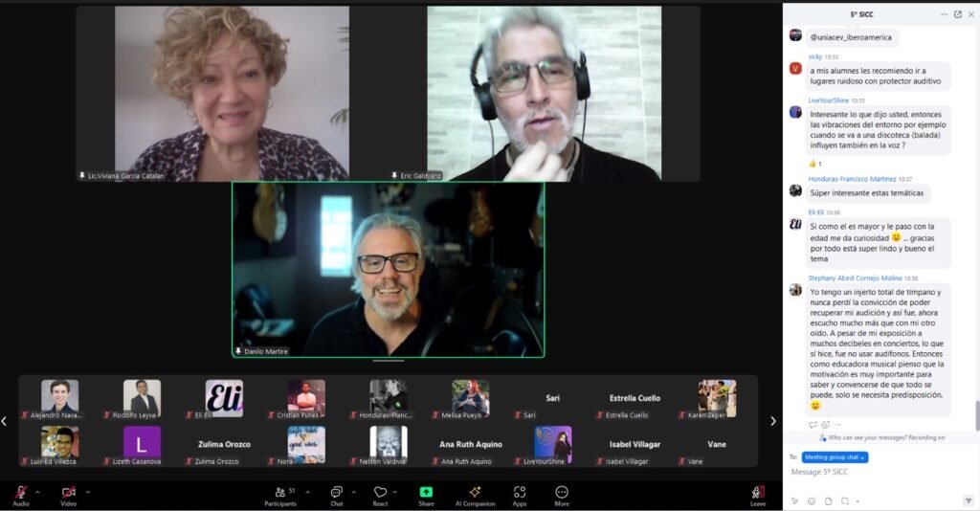Click the thumbs up reaction on LiveYourShine's message

click(x=815, y=164)
